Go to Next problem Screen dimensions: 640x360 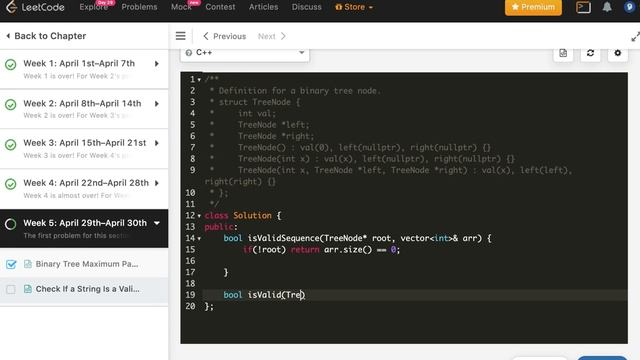click(272, 36)
